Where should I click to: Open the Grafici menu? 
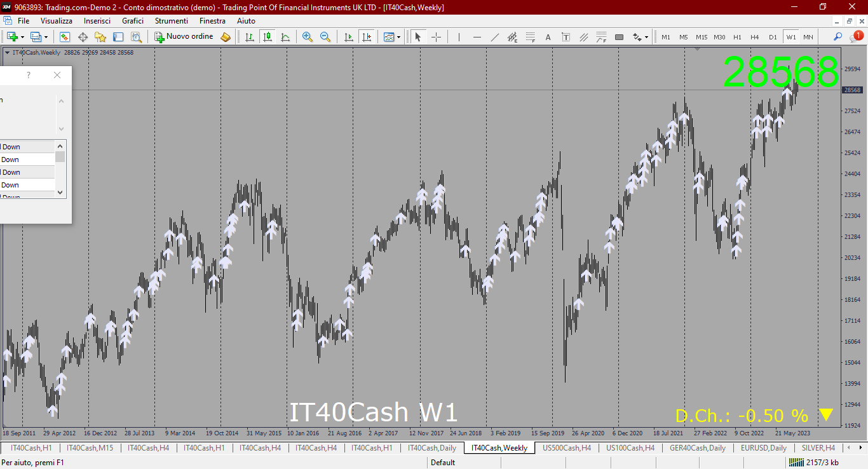[x=133, y=21]
